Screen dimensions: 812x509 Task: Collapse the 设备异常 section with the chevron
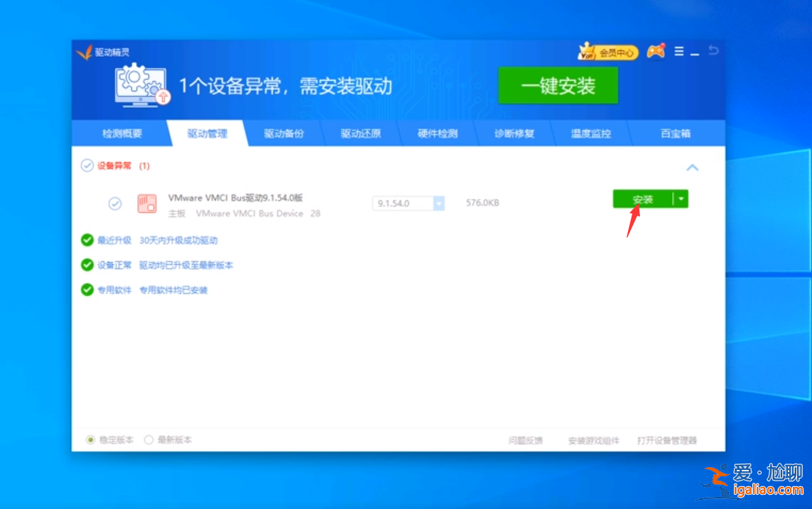click(692, 168)
